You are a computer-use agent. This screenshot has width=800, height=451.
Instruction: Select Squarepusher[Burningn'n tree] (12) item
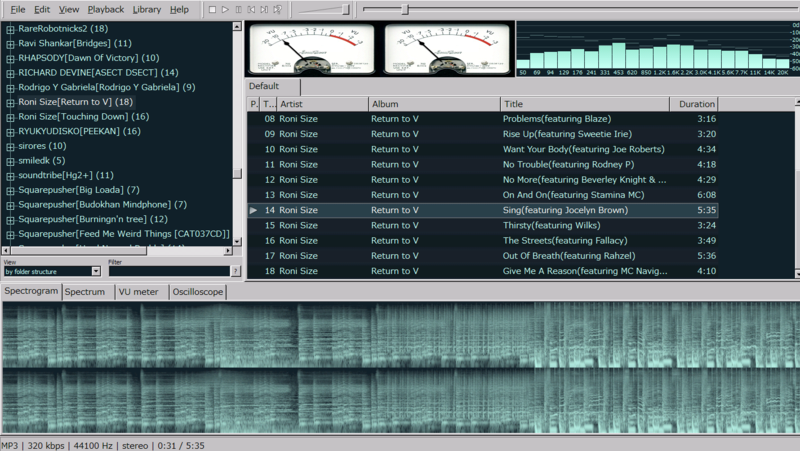(x=93, y=219)
